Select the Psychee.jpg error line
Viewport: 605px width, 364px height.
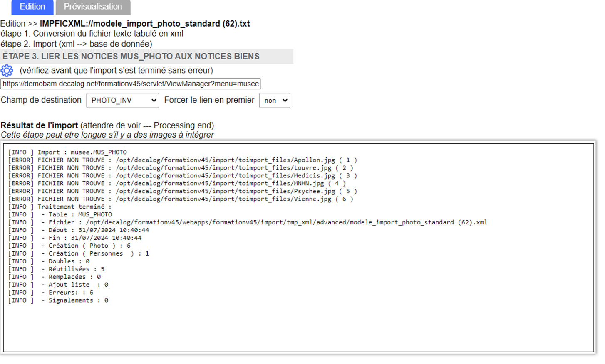coord(182,191)
